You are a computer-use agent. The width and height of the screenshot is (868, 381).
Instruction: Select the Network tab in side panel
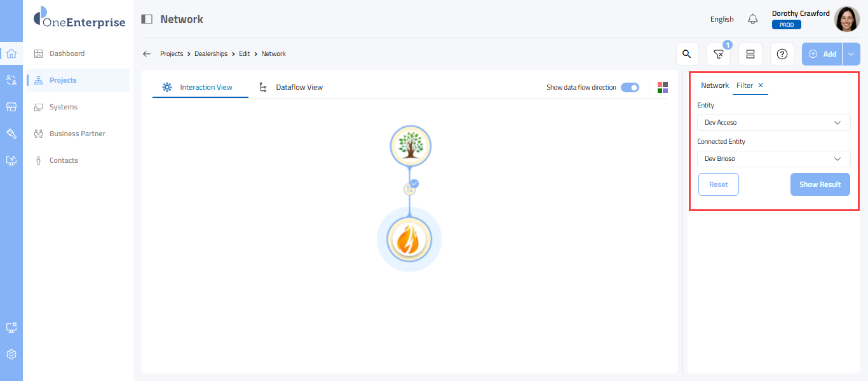715,85
